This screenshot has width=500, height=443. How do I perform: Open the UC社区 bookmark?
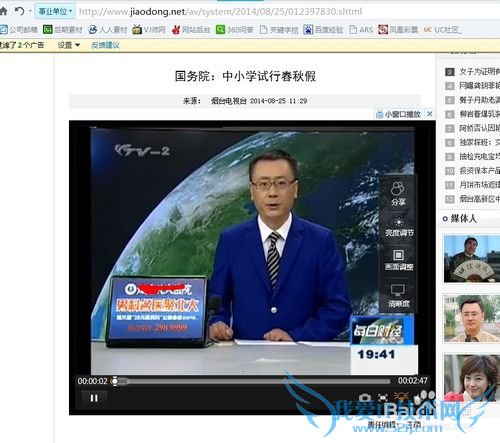click(x=442, y=30)
